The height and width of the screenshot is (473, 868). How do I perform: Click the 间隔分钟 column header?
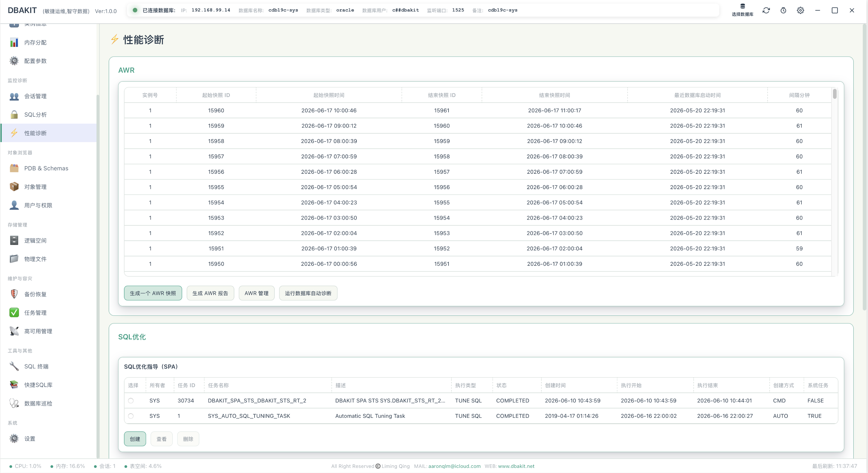tap(799, 95)
